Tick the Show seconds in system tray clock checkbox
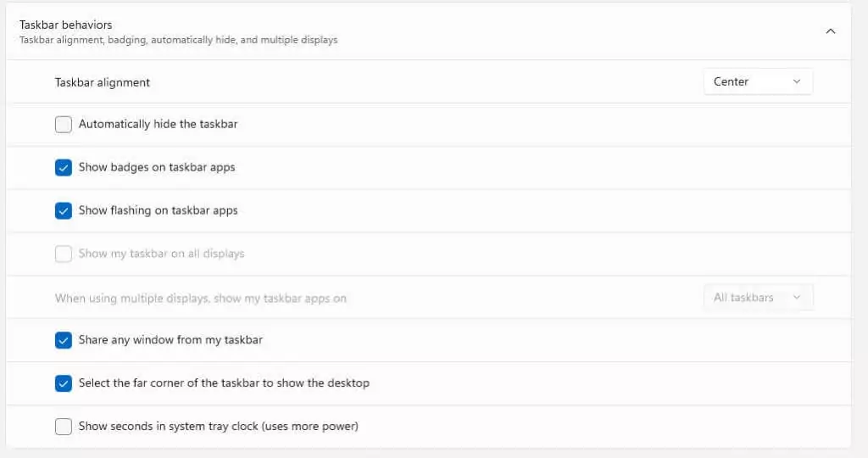Image resolution: width=868 pixels, height=458 pixels. tap(63, 427)
